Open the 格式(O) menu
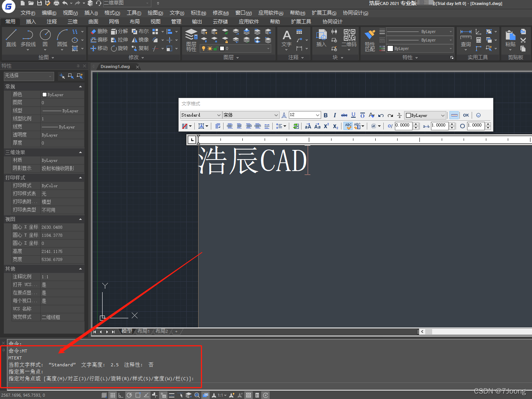 [x=112, y=13]
